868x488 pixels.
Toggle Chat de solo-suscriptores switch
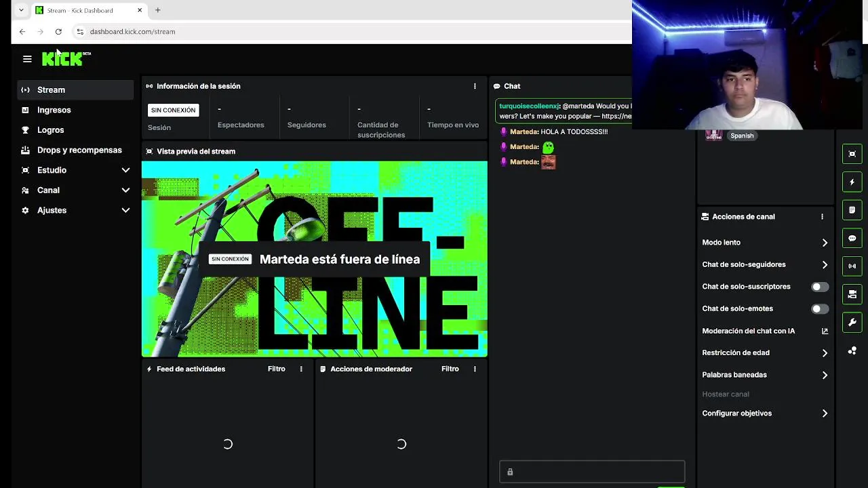[x=820, y=287]
